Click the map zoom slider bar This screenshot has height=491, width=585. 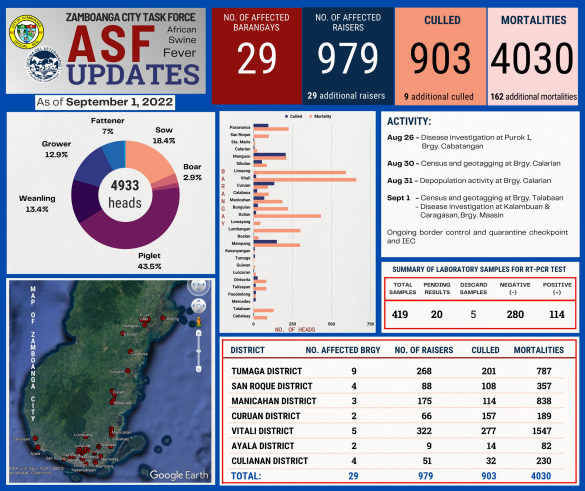click(x=198, y=351)
